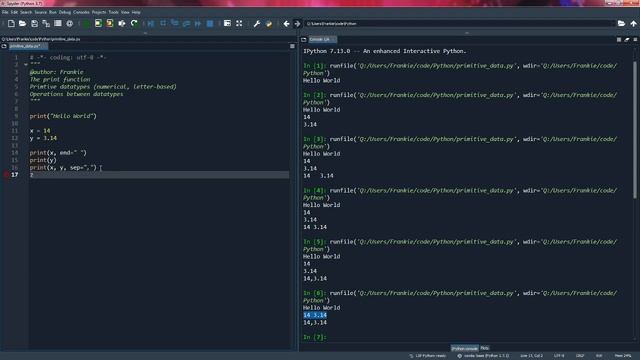Select the Console 1/A tab
640x360 pixels.
coord(322,40)
